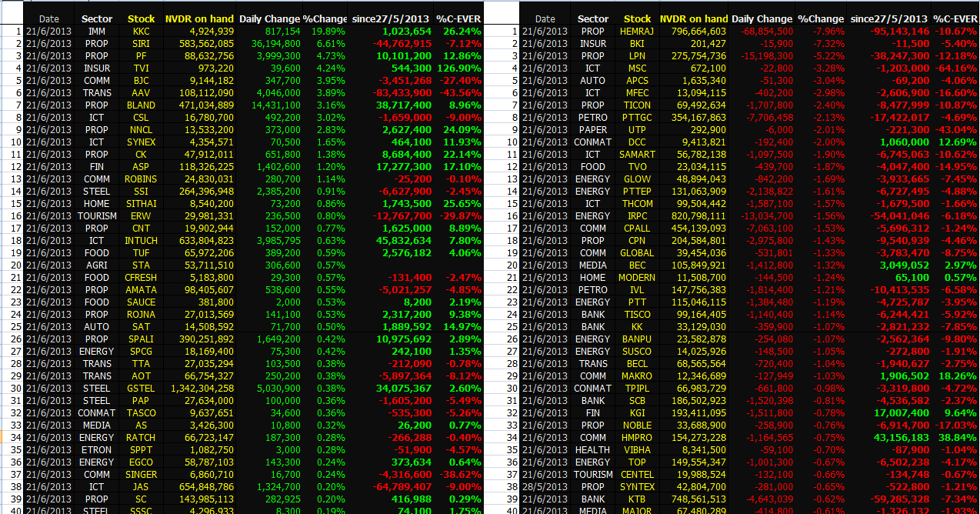Click the PTTGC stock cell
Viewport: 980px width, 514px height.
coord(637,118)
